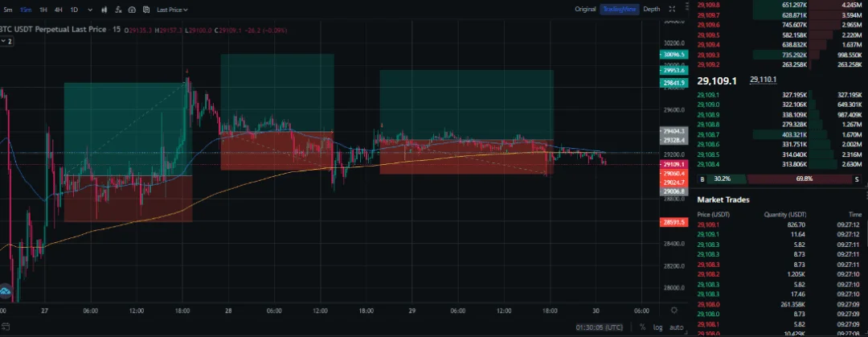
Task: Click the Price (USDT) column header
Action: [x=713, y=215]
